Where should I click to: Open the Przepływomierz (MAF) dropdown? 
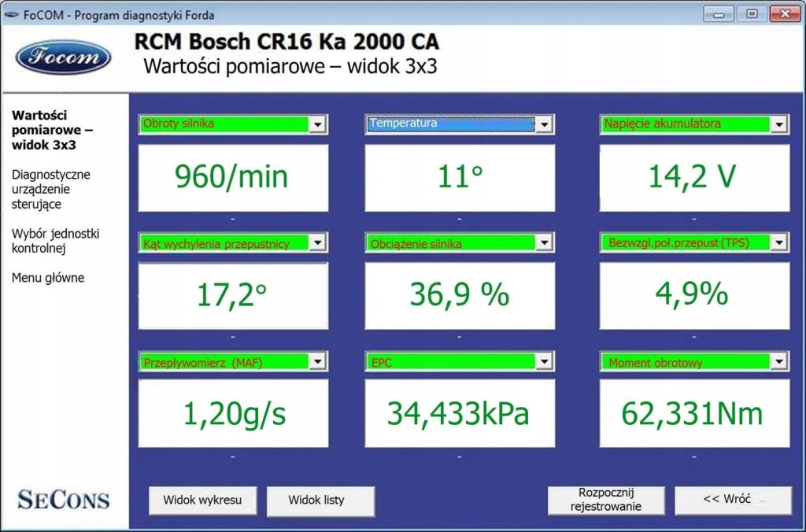click(x=233, y=362)
